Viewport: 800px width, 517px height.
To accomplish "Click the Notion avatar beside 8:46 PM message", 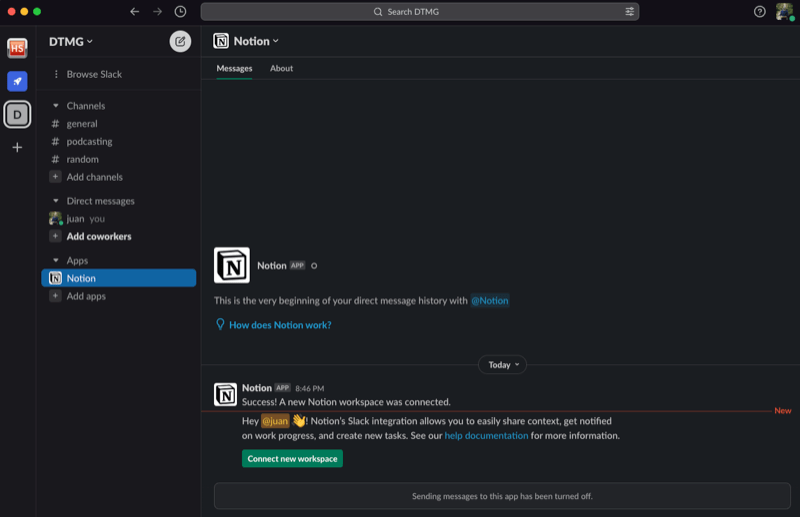I will click(225, 395).
